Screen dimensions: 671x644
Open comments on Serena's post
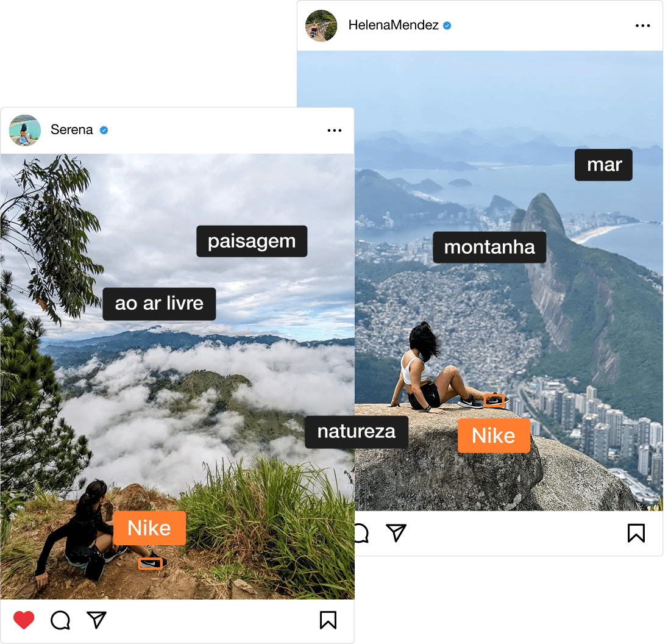(x=60, y=620)
